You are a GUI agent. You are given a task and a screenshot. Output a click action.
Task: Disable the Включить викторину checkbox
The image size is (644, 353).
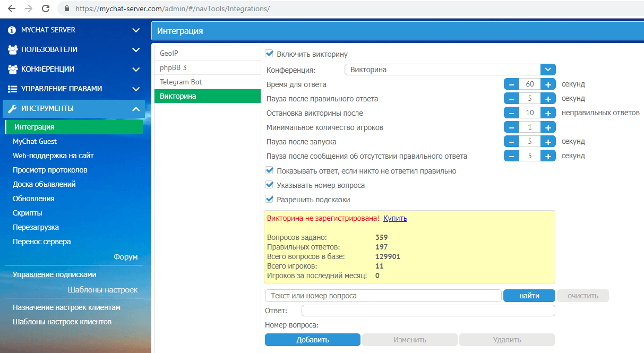tap(269, 53)
